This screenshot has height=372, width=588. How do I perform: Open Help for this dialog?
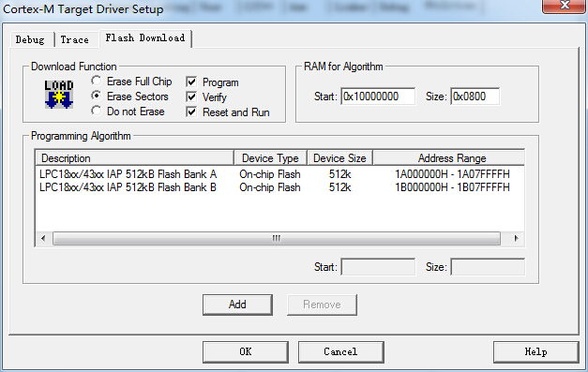535,351
